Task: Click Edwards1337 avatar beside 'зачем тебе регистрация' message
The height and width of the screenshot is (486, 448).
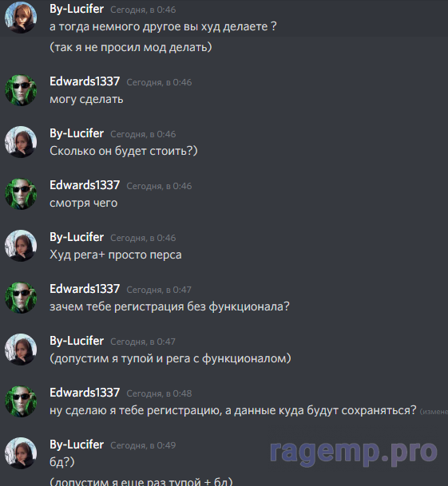Action: point(21,298)
